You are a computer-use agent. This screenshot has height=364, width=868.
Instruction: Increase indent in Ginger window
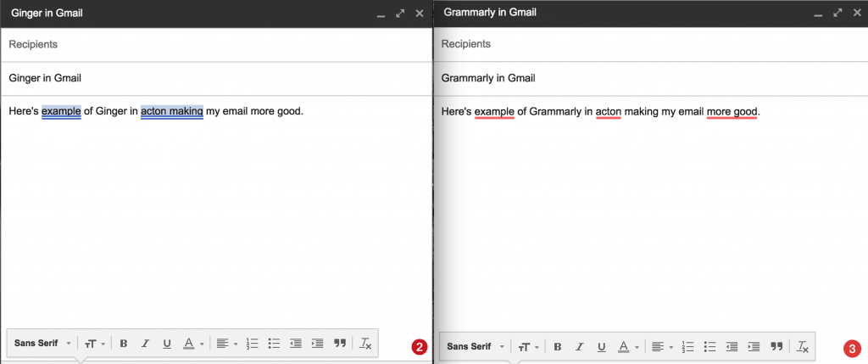point(317,344)
